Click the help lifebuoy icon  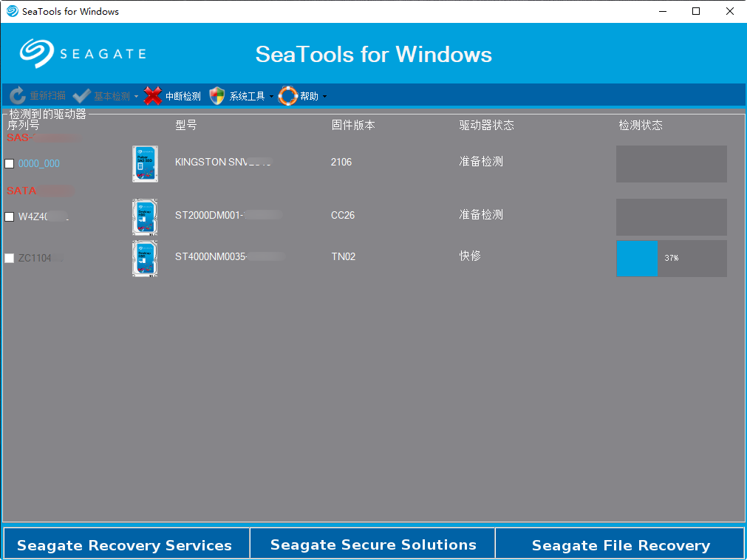coord(287,96)
